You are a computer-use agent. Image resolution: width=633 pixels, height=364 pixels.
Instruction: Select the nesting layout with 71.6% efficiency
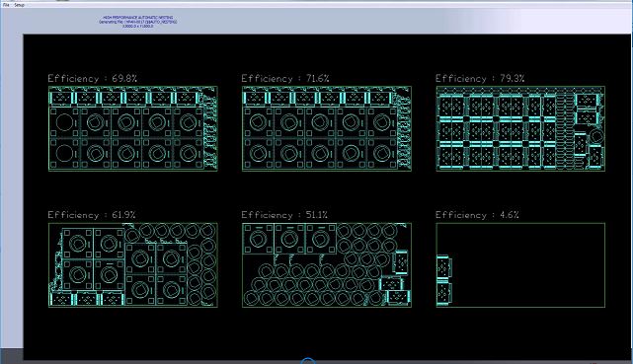click(327, 128)
